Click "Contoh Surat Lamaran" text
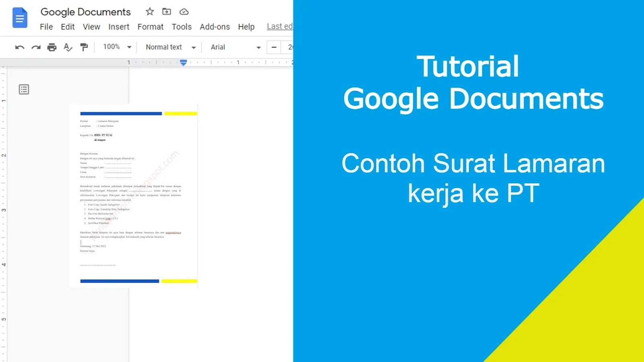 point(473,163)
